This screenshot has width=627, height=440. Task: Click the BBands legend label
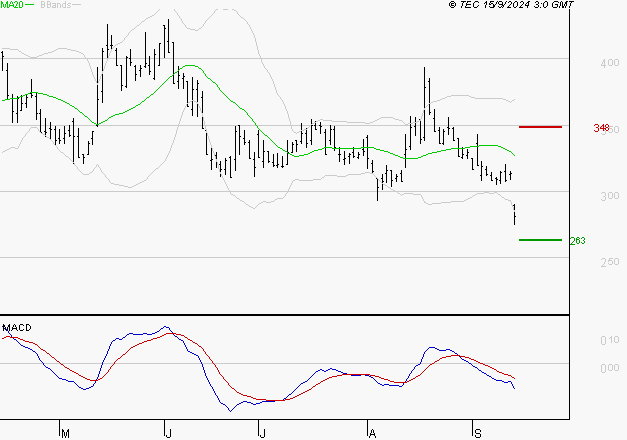click(56, 5)
